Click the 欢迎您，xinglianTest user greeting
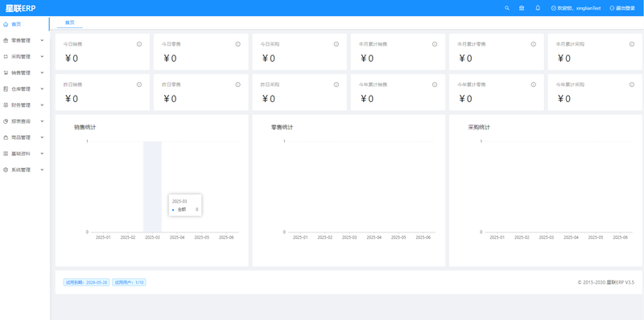644x320 pixels. click(576, 8)
